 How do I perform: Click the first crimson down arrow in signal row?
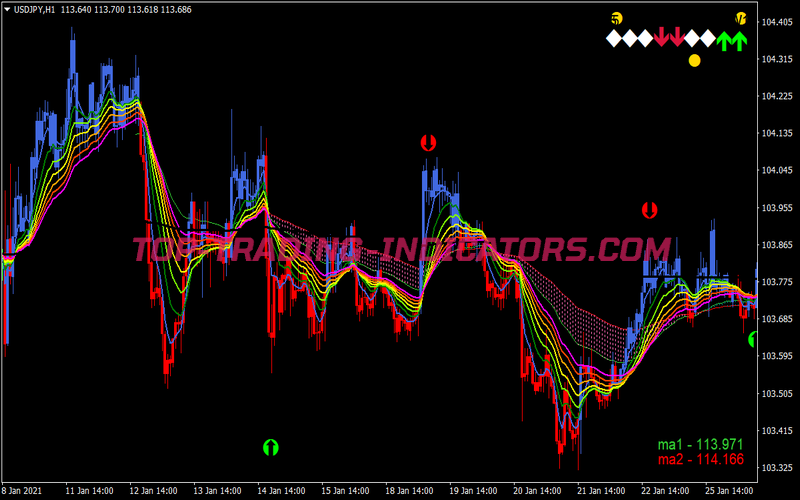click(661, 38)
